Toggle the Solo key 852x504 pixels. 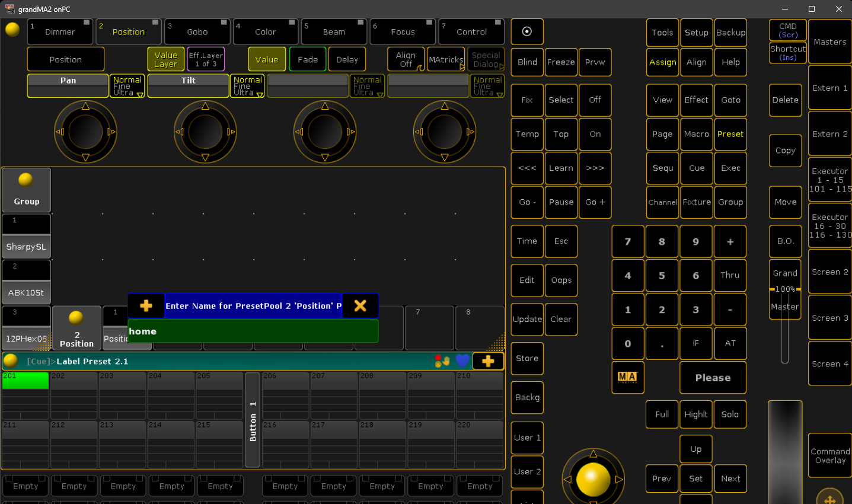click(x=730, y=414)
